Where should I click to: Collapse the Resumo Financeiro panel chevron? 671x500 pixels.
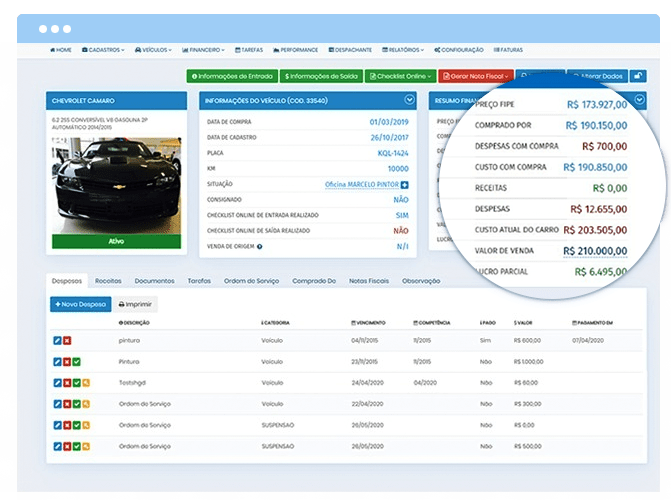click(639, 100)
